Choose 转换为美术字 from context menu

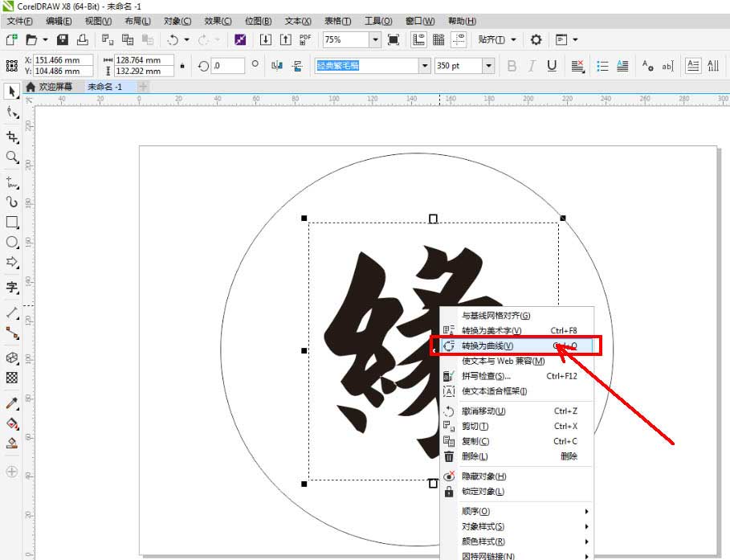[x=516, y=330]
